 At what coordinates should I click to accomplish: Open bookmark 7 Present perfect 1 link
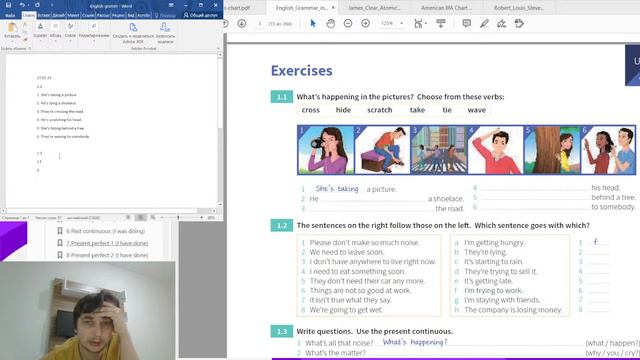(x=107, y=243)
